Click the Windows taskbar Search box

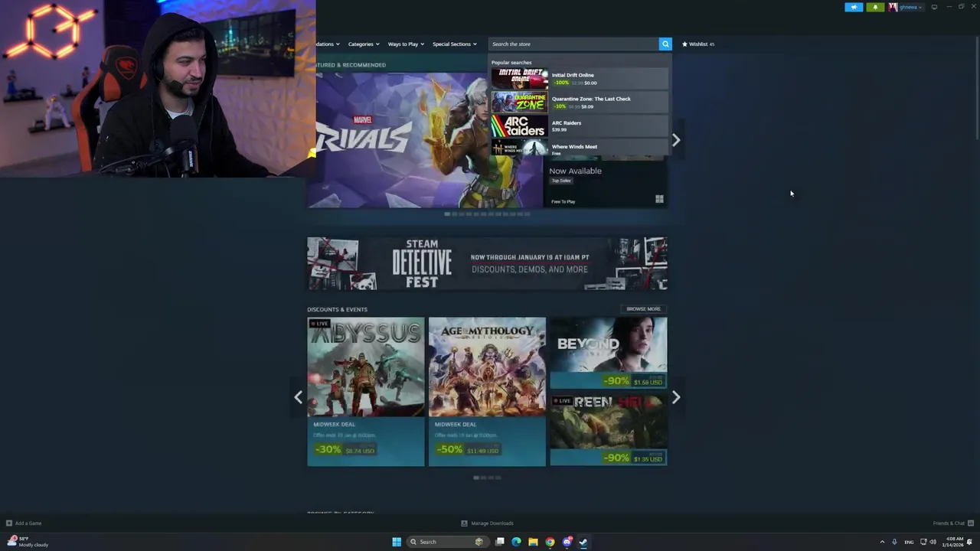(446, 542)
